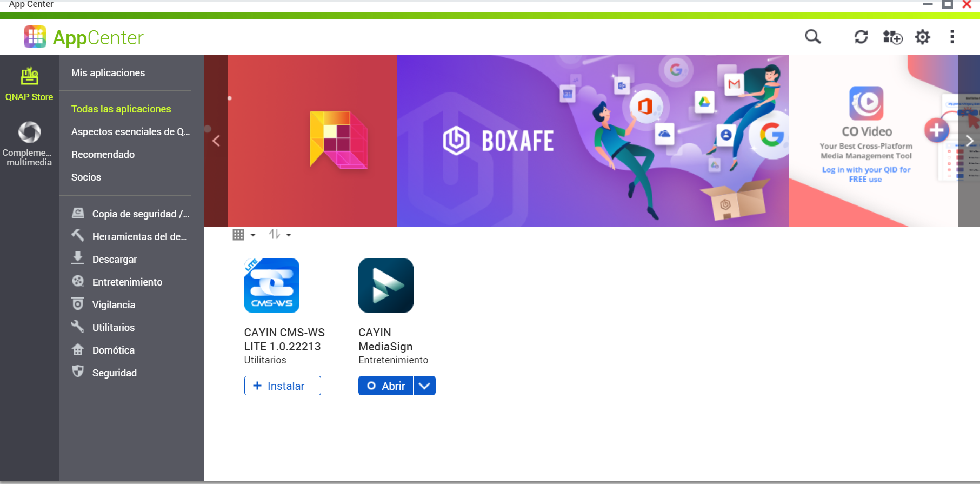Expand the sort order dropdown

(x=279, y=235)
